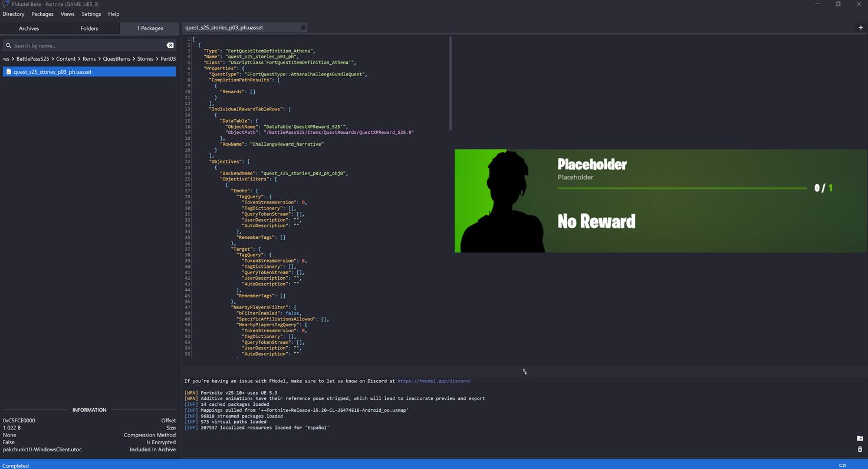The height and width of the screenshot is (469, 868).
Task: Click the Placeholder quest preview image
Action: click(x=660, y=201)
